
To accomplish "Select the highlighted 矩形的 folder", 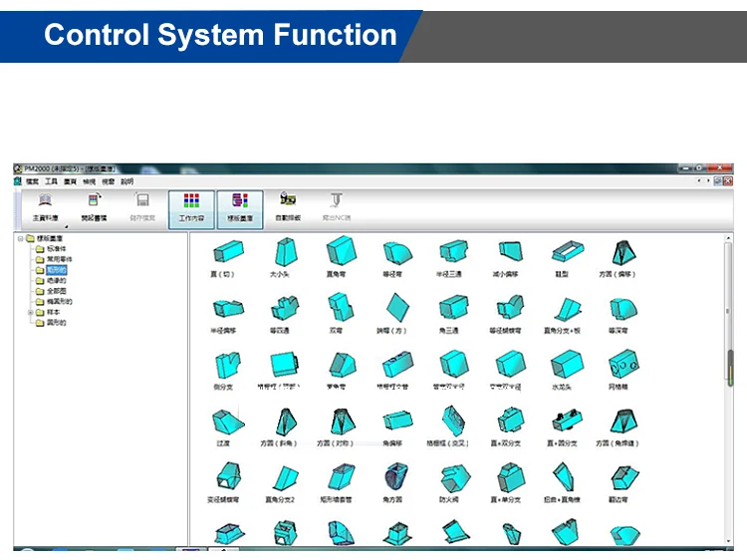I will [51, 270].
